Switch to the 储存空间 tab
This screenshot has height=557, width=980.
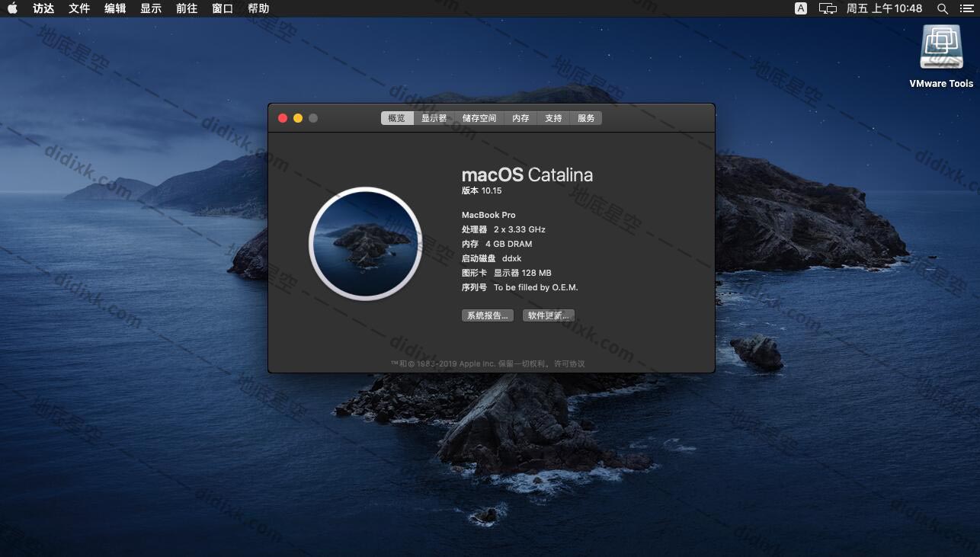[479, 118]
